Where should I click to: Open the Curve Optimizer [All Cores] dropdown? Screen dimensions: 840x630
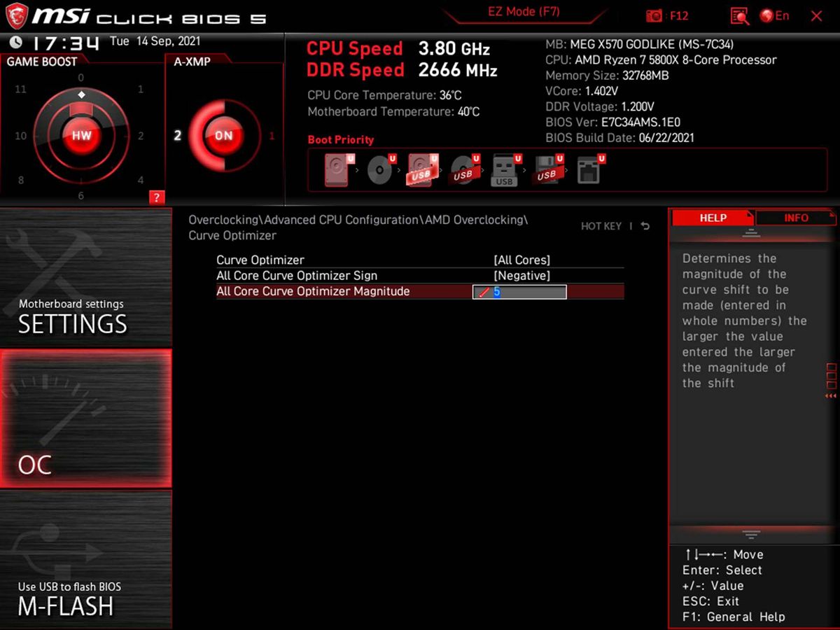point(521,260)
